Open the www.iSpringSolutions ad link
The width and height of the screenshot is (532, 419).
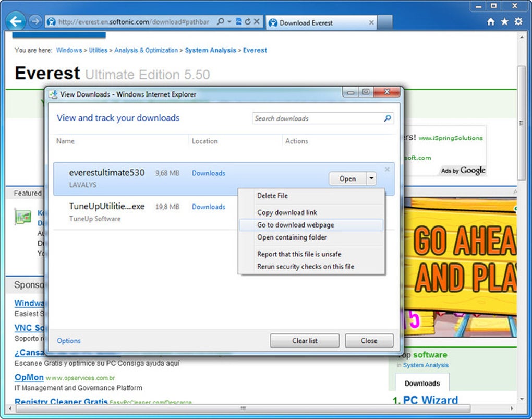point(451,138)
